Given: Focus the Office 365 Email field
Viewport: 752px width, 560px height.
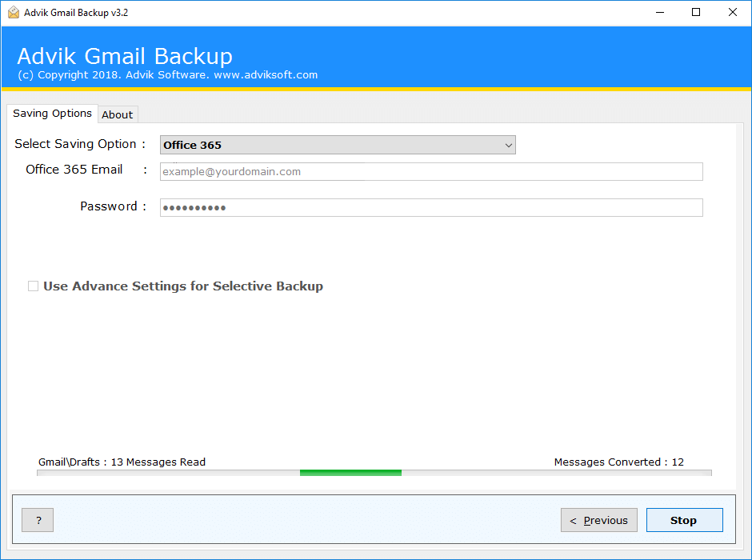Looking at the screenshot, I should pyautogui.click(x=431, y=172).
